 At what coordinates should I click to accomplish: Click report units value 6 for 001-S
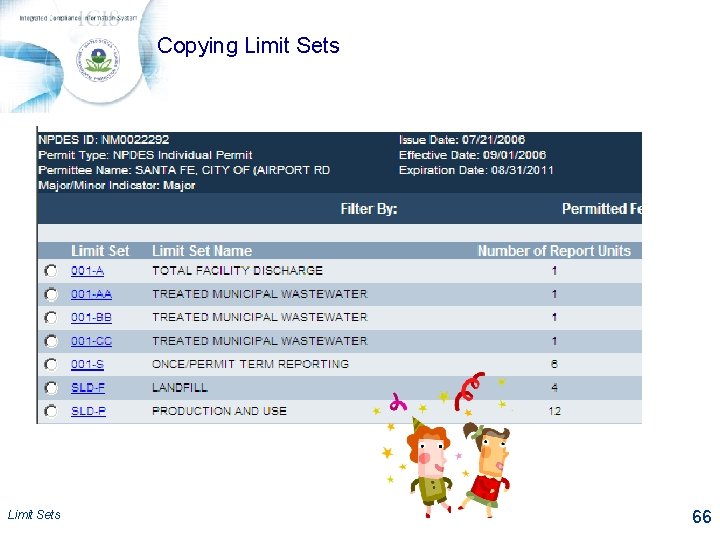point(554,364)
